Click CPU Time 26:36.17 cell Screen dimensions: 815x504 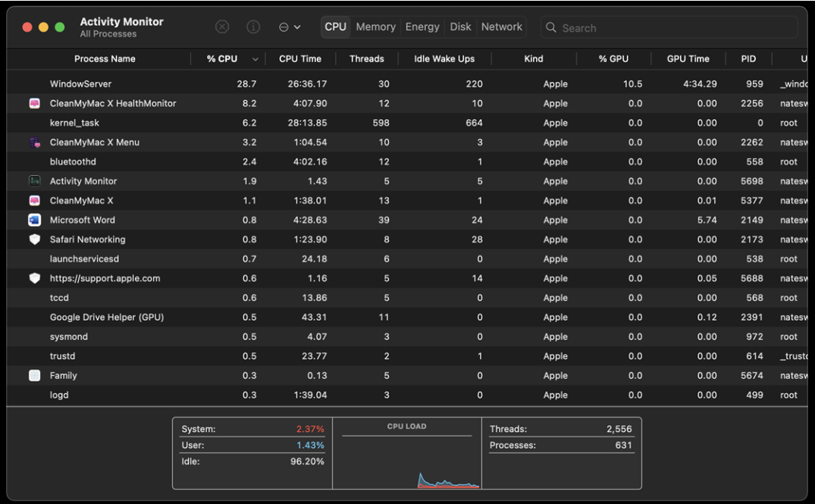pyautogui.click(x=307, y=83)
